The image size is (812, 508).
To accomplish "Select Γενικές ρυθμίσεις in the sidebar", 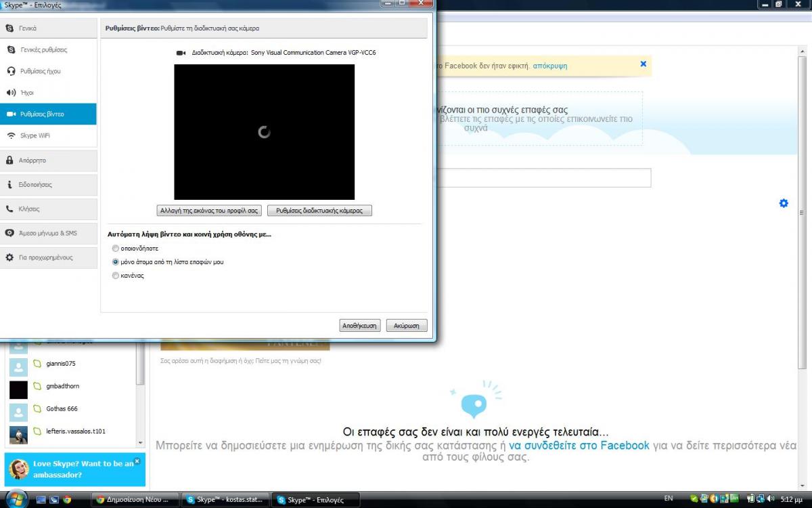I will pos(49,49).
